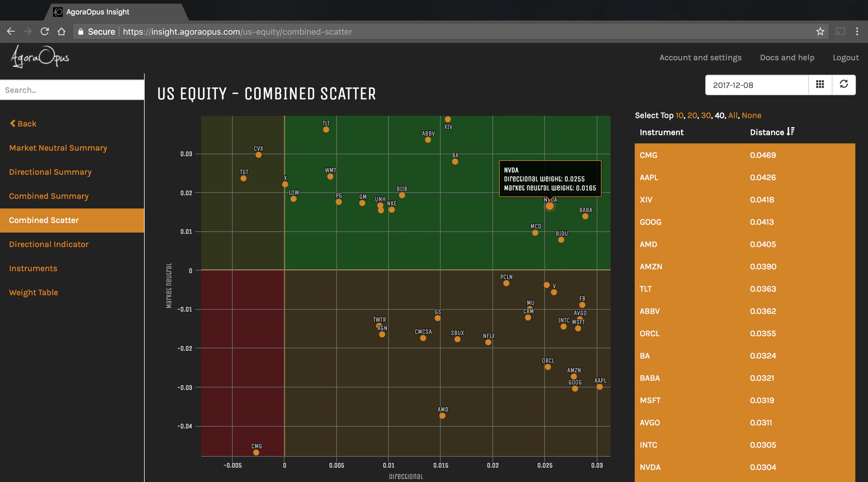Viewport: 868px width, 482px height.
Task: Select the MSFT row in instrument table
Action: click(745, 400)
